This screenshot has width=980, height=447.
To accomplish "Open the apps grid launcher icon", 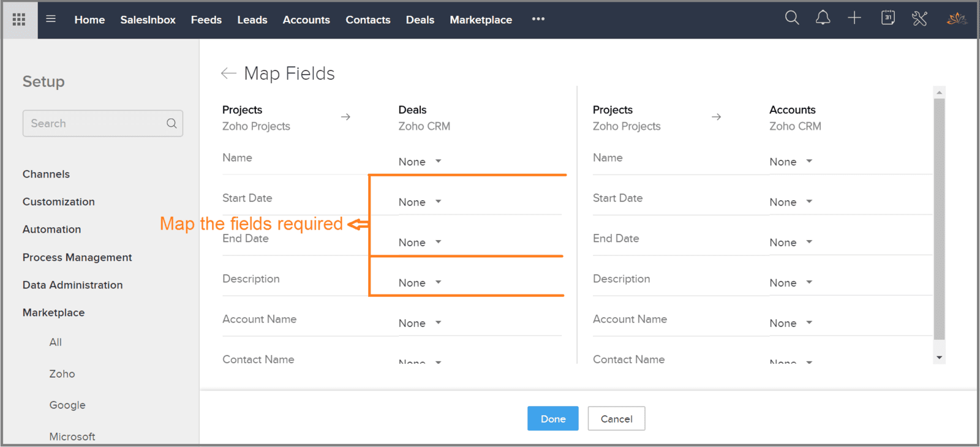I will tap(19, 20).
